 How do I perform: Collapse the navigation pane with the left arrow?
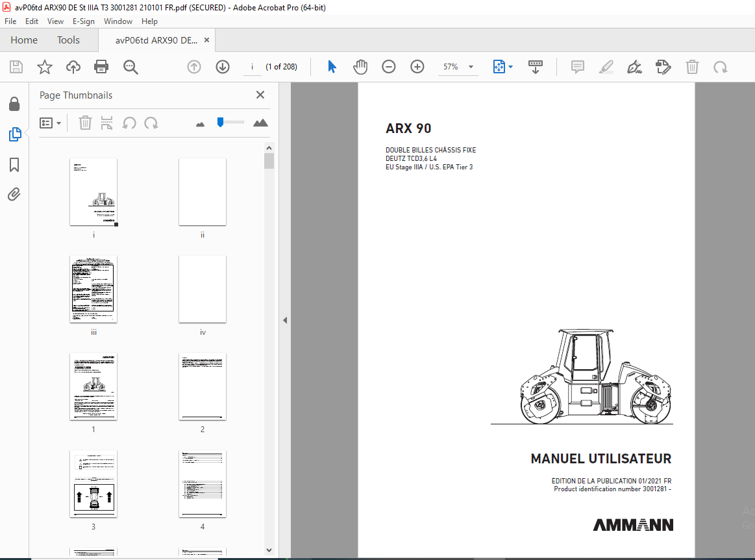click(x=285, y=320)
